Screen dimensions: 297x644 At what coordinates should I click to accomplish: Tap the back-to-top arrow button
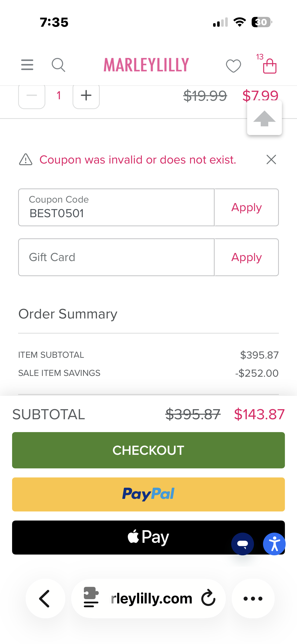(265, 118)
